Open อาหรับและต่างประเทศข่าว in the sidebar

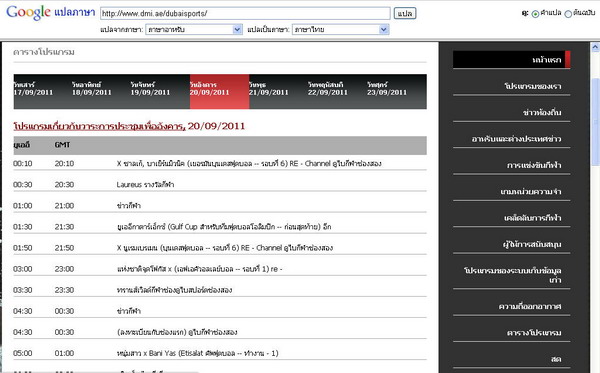pos(516,139)
